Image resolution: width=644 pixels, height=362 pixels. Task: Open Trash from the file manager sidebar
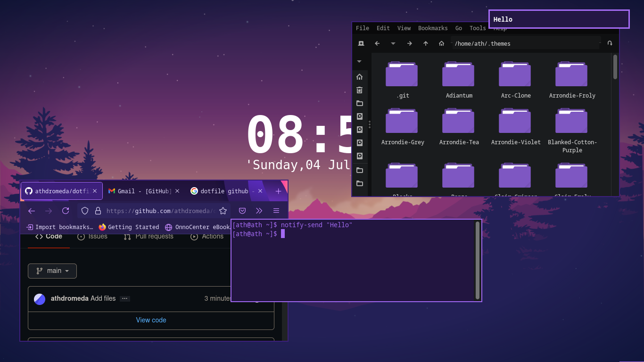[x=360, y=90]
